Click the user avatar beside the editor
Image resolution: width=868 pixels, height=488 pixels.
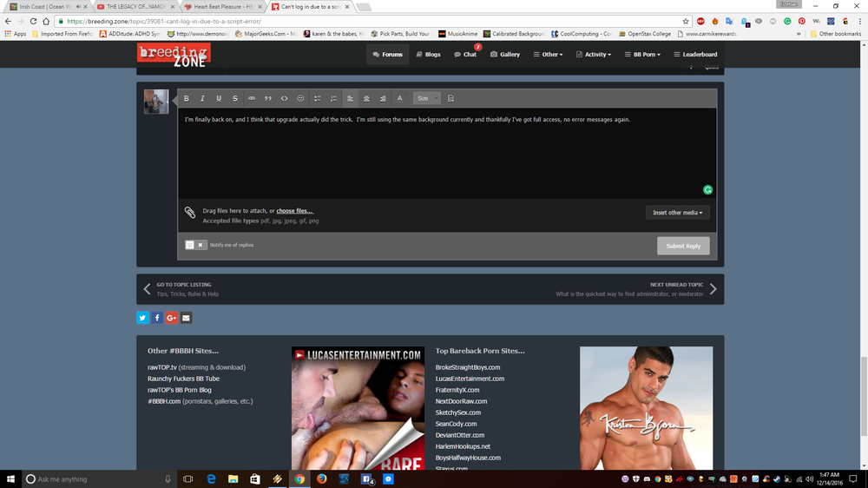click(x=156, y=102)
